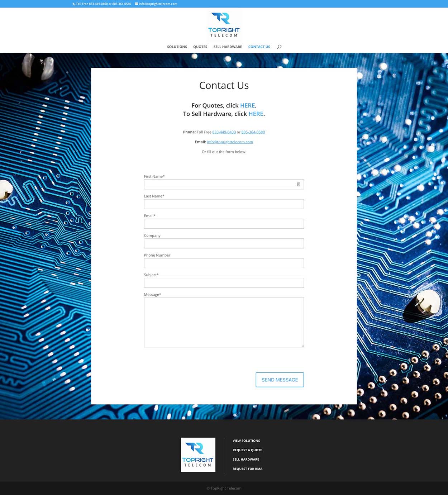Viewport: 448px width, 495px height.
Task: Open Request for RMA footer link
Action: tap(247, 469)
